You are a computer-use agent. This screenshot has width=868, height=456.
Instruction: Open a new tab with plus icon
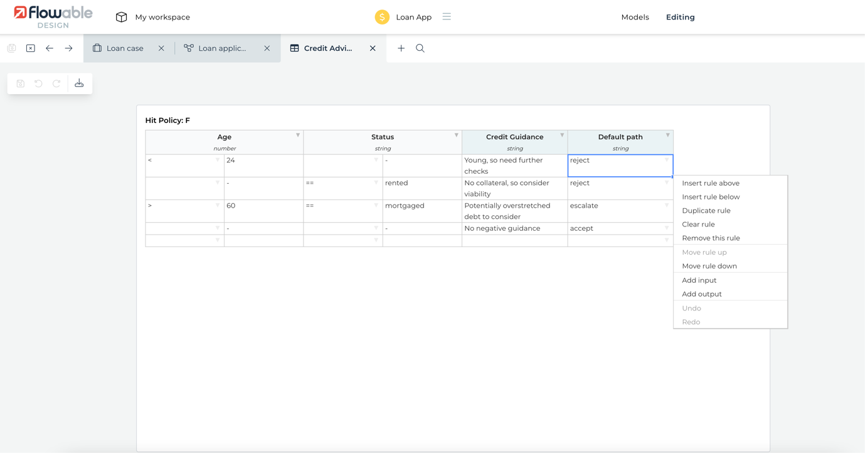(401, 48)
